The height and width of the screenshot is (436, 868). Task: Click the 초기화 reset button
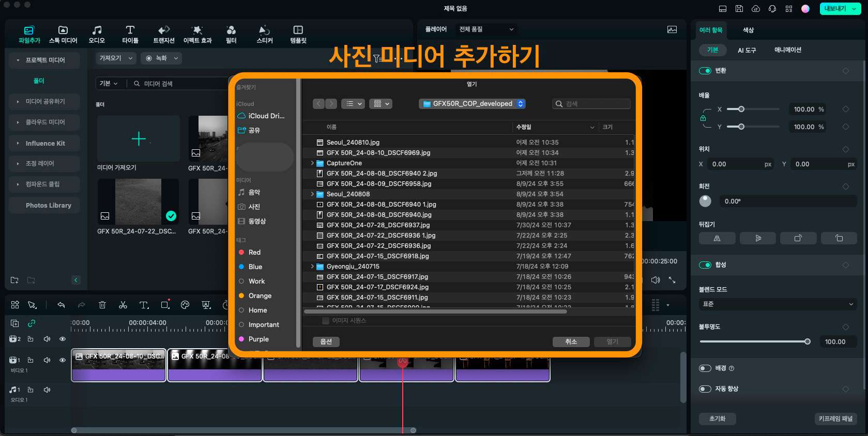[x=717, y=418]
